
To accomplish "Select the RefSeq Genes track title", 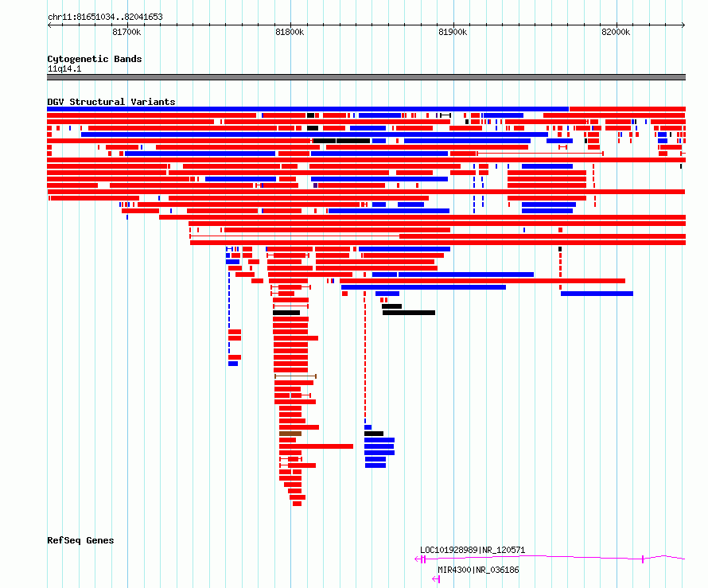I will (x=80, y=540).
